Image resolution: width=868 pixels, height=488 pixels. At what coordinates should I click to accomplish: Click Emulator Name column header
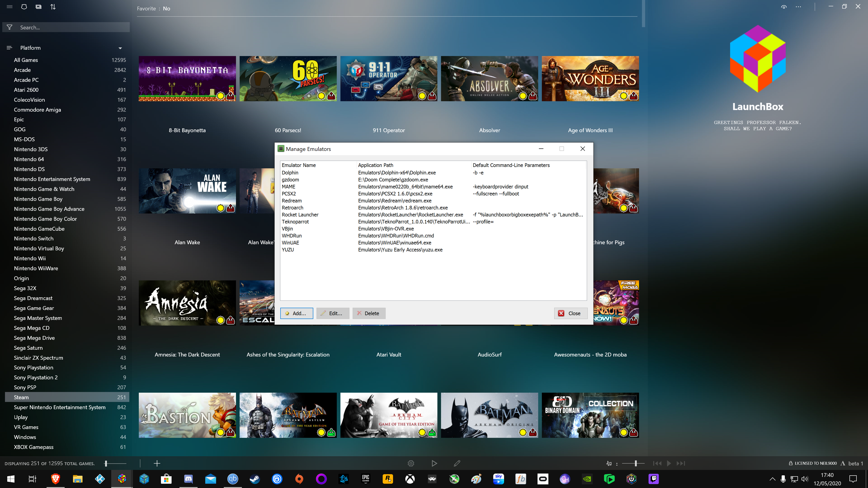point(318,165)
